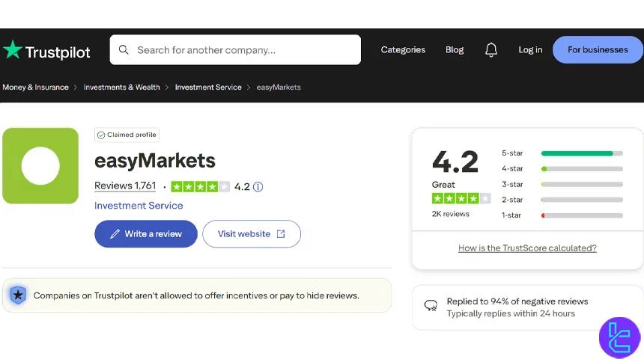Image resolution: width=644 pixels, height=362 pixels.
Task: Click the easyMarkets green logo thumbnail
Action: [40, 166]
